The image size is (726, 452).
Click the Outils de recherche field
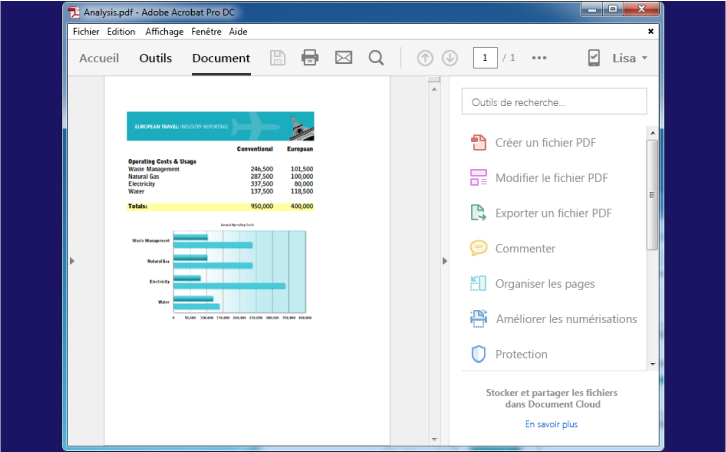pyautogui.click(x=554, y=102)
